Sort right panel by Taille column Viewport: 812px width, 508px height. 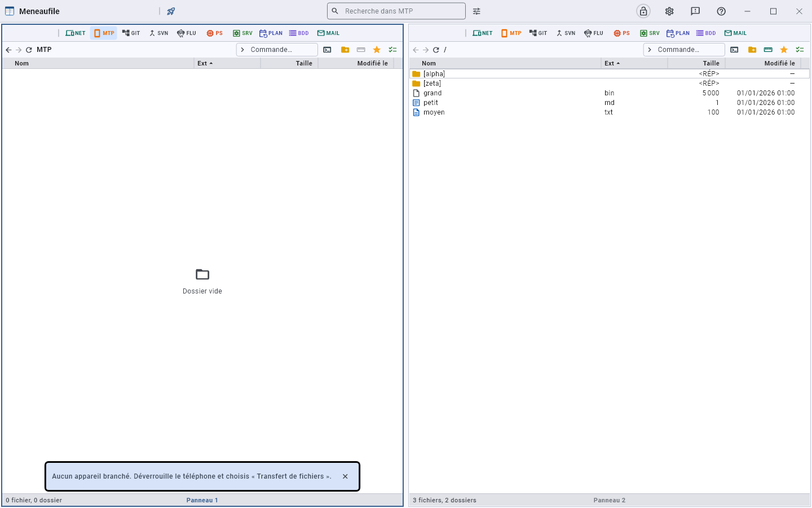[x=696, y=63]
